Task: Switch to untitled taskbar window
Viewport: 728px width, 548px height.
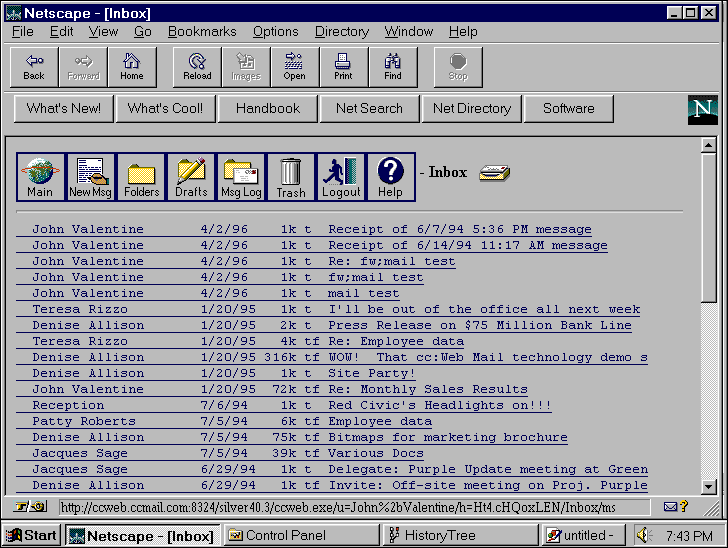Action: coord(583,535)
